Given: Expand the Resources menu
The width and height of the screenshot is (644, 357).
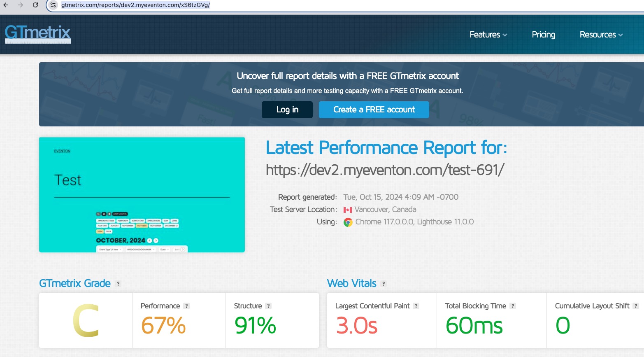Looking at the screenshot, I should pyautogui.click(x=601, y=35).
